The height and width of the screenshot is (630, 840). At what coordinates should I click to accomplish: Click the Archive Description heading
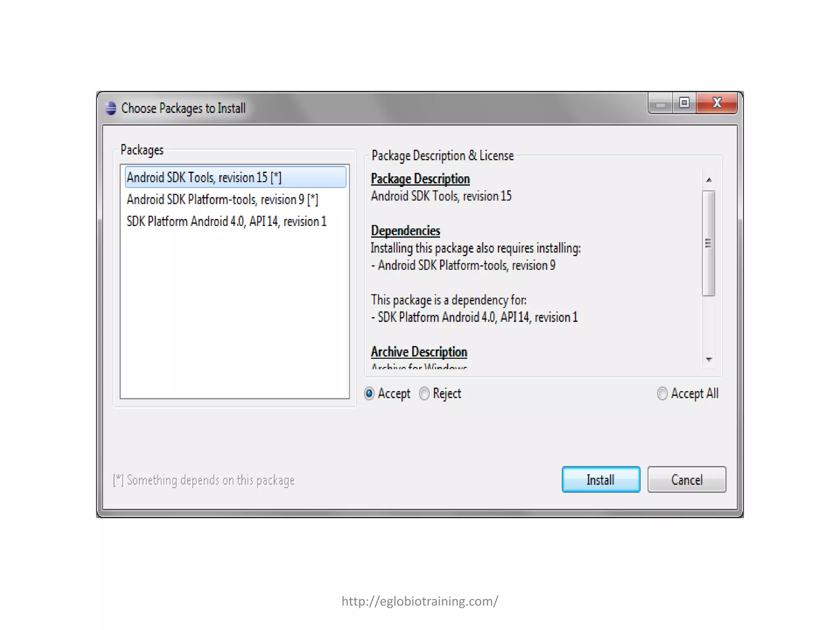coord(419,352)
